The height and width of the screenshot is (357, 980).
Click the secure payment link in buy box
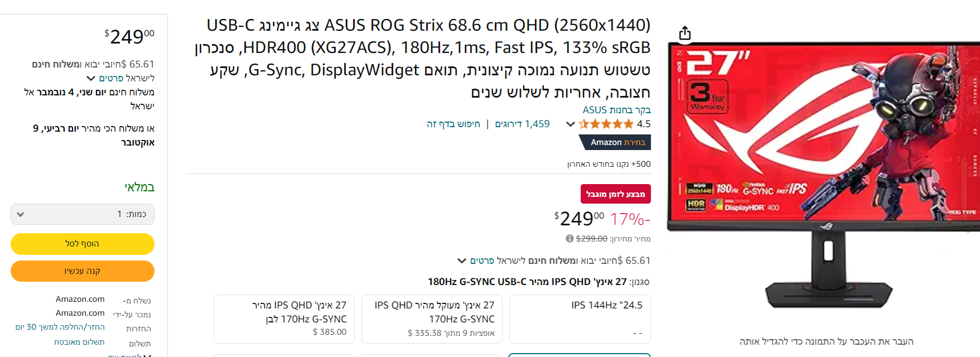79,342
